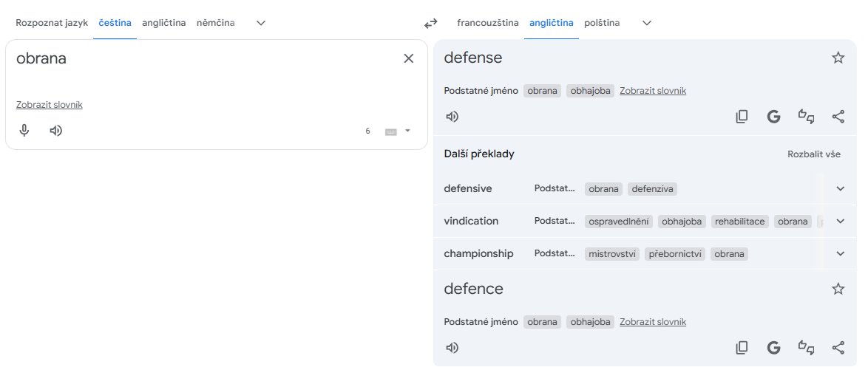
Task: Clear the source text obrana
Action: pos(409,58)
